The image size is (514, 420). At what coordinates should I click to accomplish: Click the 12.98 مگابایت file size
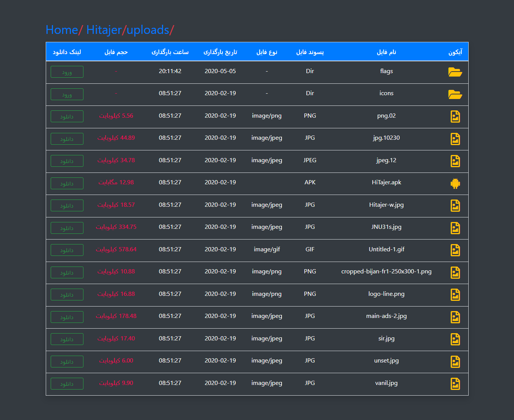(x=116, y=182)
